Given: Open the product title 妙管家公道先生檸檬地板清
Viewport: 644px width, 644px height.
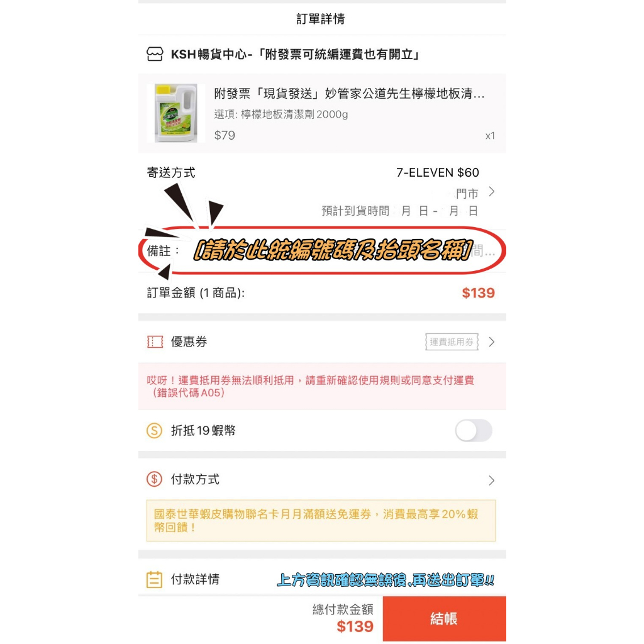Looking at the screenshot, I should [349, 94].
